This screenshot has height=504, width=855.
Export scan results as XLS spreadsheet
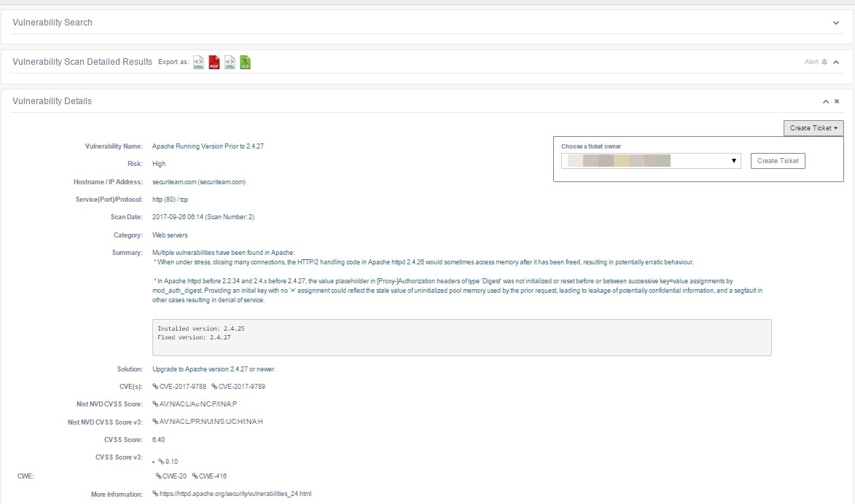click(x=246, y=63)
